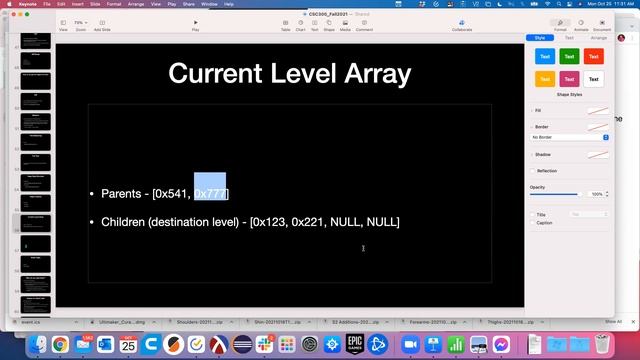Image resolution: width=640 pixels, height=360 pixels.
Task: Click the Shadow preview swatch
Action: [x=598, y=155]
